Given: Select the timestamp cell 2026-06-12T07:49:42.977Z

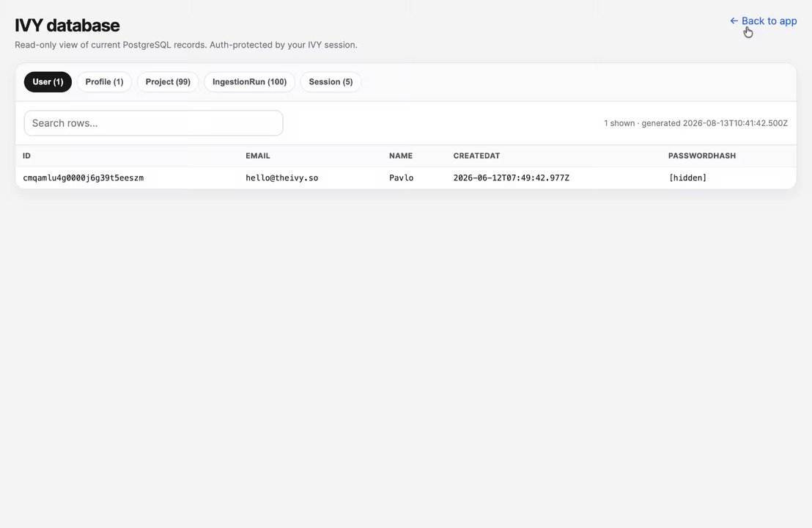Looking at the screenshot, I should (511, 177).
